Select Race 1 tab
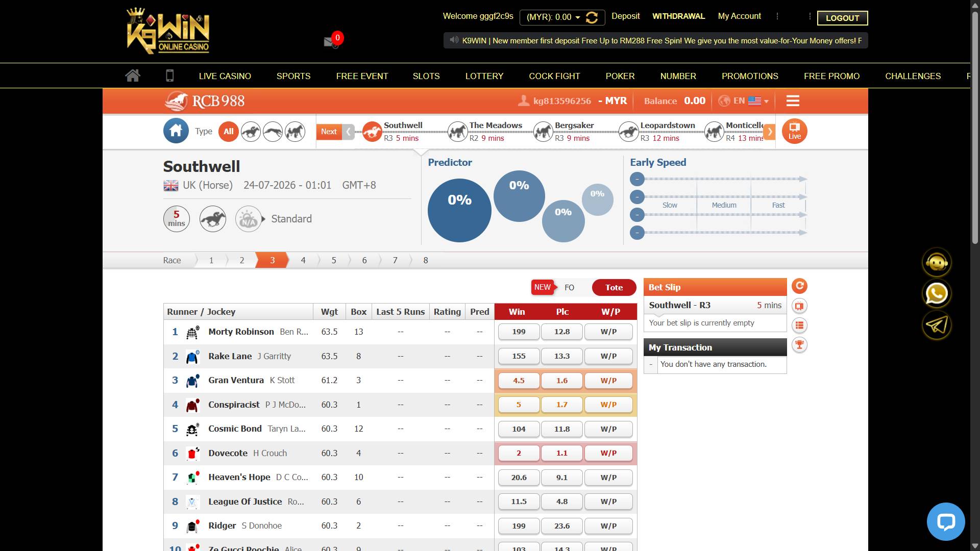980x551 pixels. (211, 260)
